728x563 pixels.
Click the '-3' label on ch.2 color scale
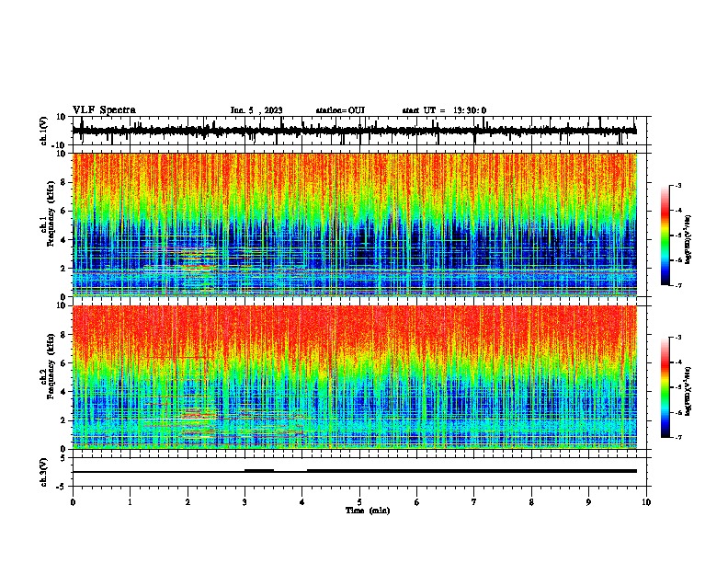(678, 338)
